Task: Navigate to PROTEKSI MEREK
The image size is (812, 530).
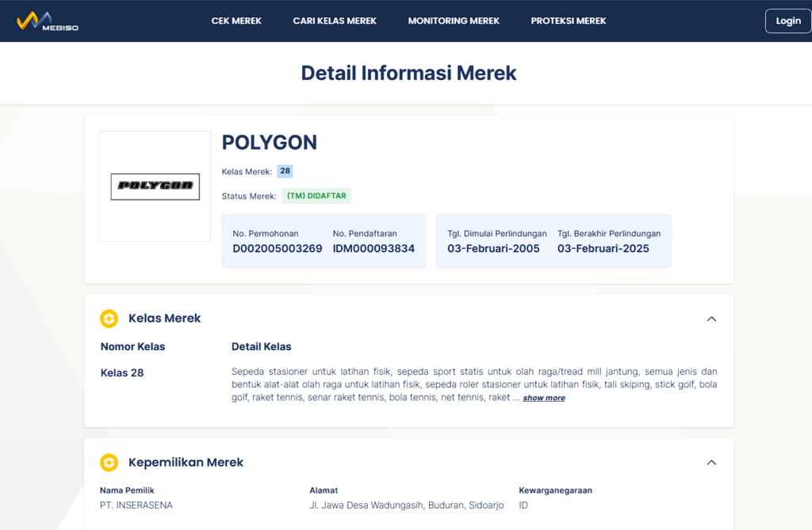Action: (x=568, y=21)
